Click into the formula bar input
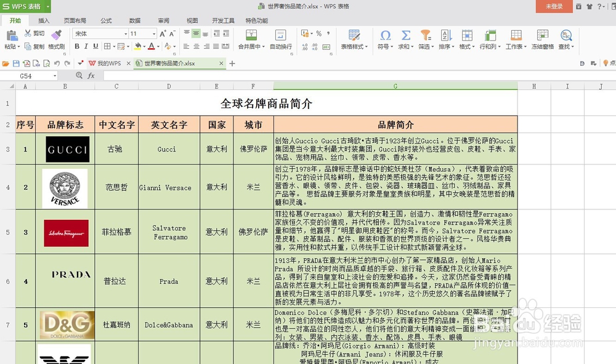Screen dimensions: 616x364 359,75
